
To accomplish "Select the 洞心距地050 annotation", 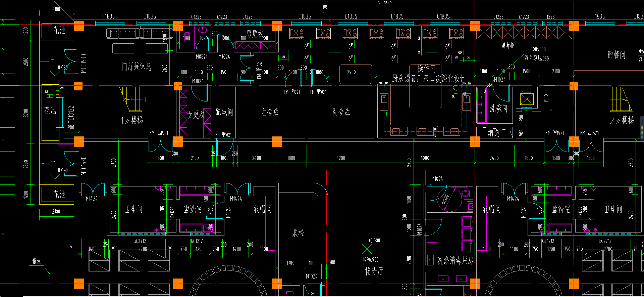I will click(537, 58).
